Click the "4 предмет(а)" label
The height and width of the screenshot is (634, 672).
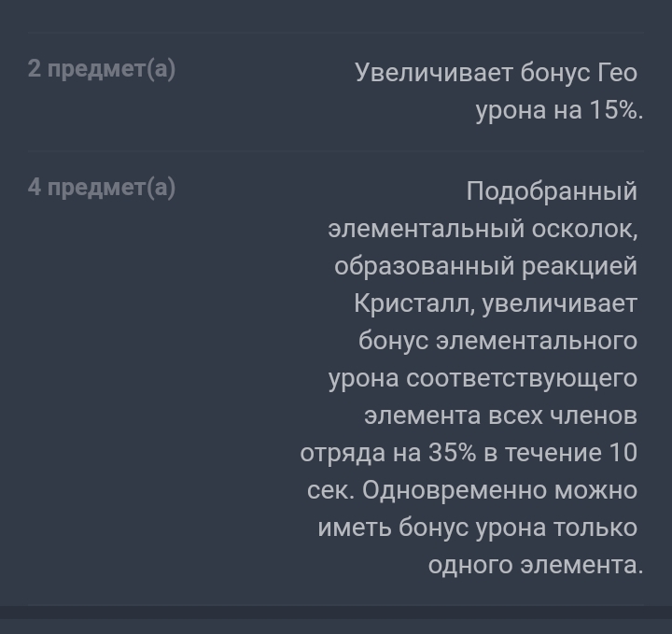tap(101, 188)
